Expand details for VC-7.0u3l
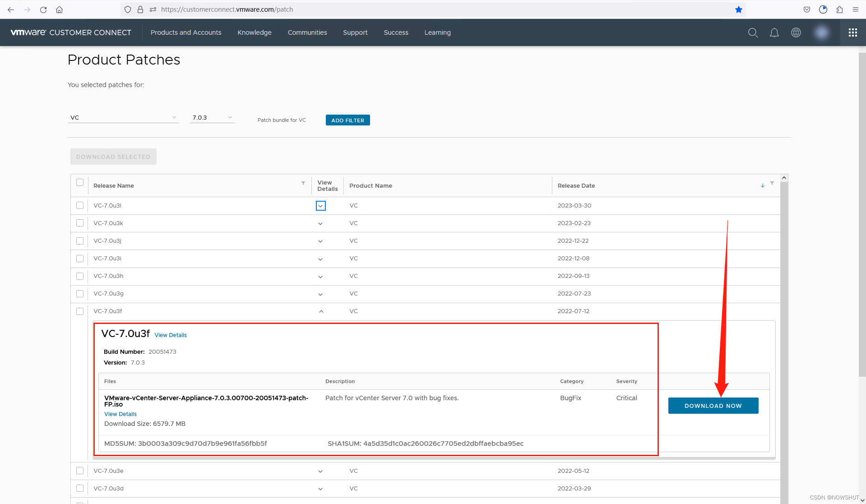866x504 pixels. point(320,206)
